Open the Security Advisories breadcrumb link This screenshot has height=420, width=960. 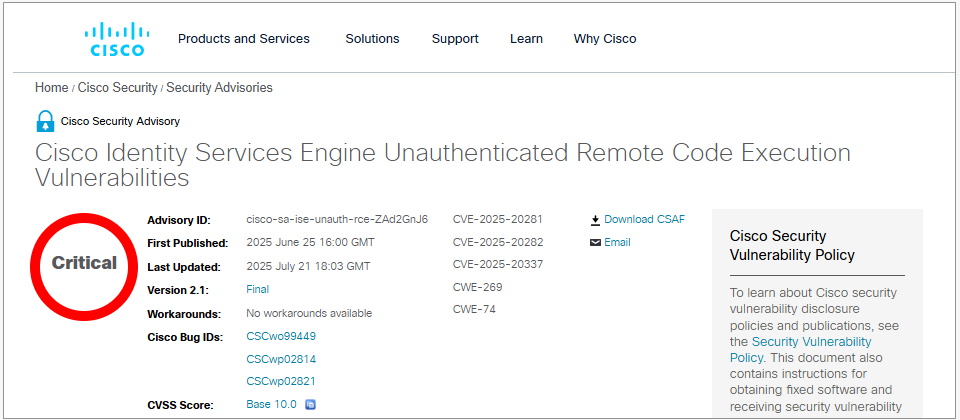click(219, 88)
